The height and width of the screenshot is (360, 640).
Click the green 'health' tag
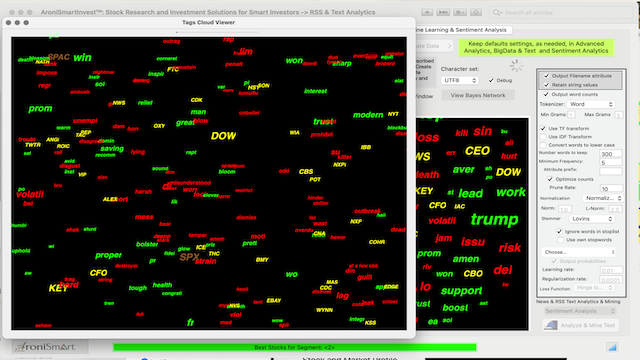click(162, 285)
